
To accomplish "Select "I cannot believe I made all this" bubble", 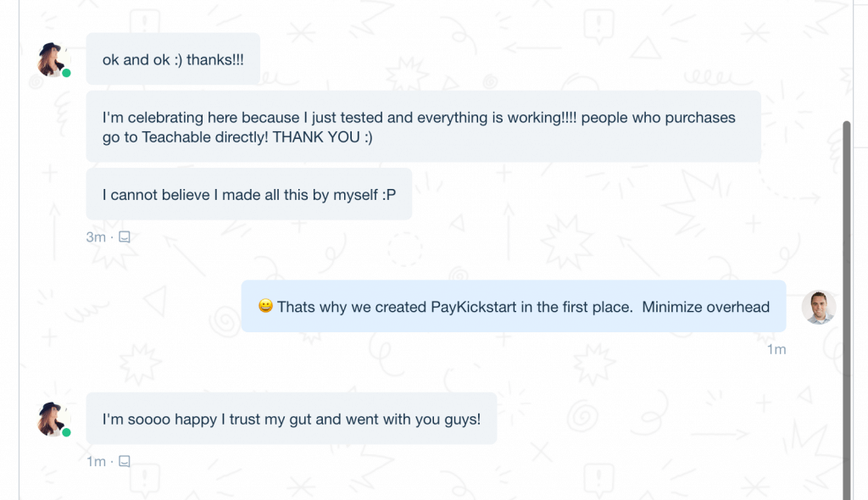I will (x=248, y=194).
